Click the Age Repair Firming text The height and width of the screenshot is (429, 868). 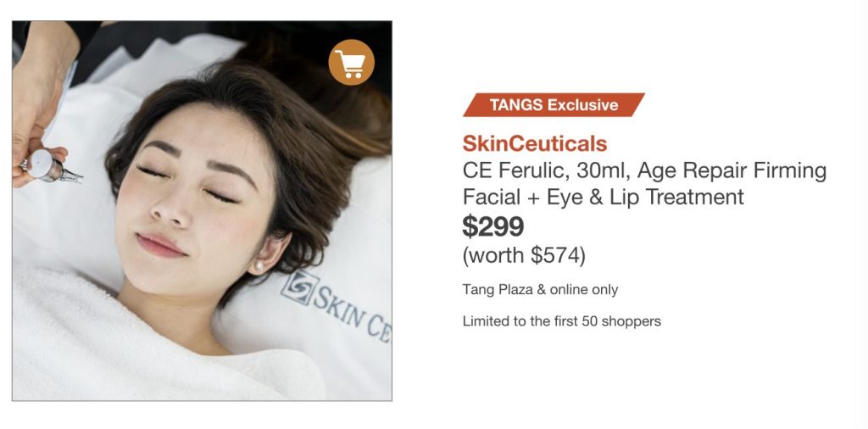(x=732, y=170)
